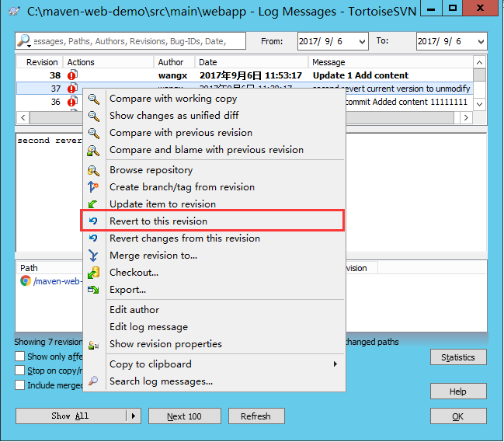
Task: Enable Stop on copy/rename checkbox
Action: coord(20,371)
